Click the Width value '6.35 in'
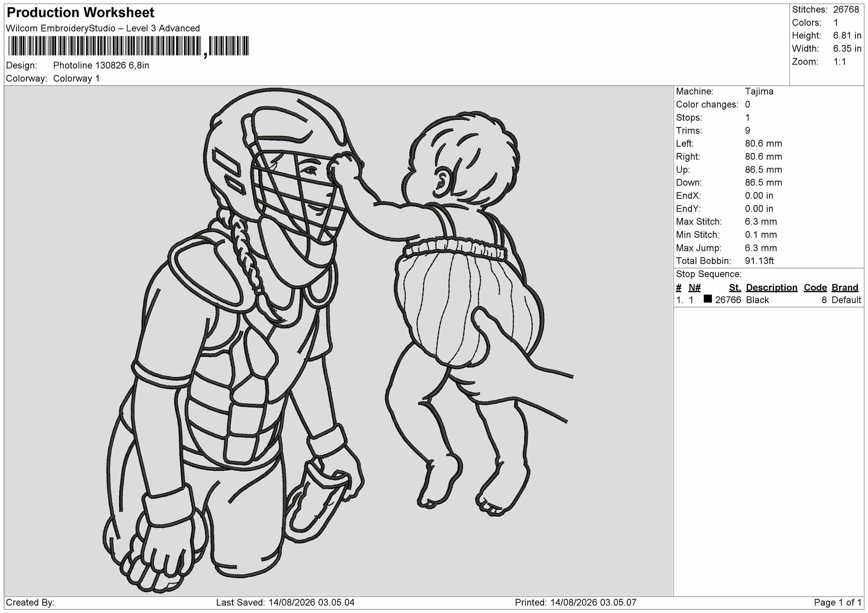Image resolution: width=868 pixels, height=613 pixels. point(847,49)
